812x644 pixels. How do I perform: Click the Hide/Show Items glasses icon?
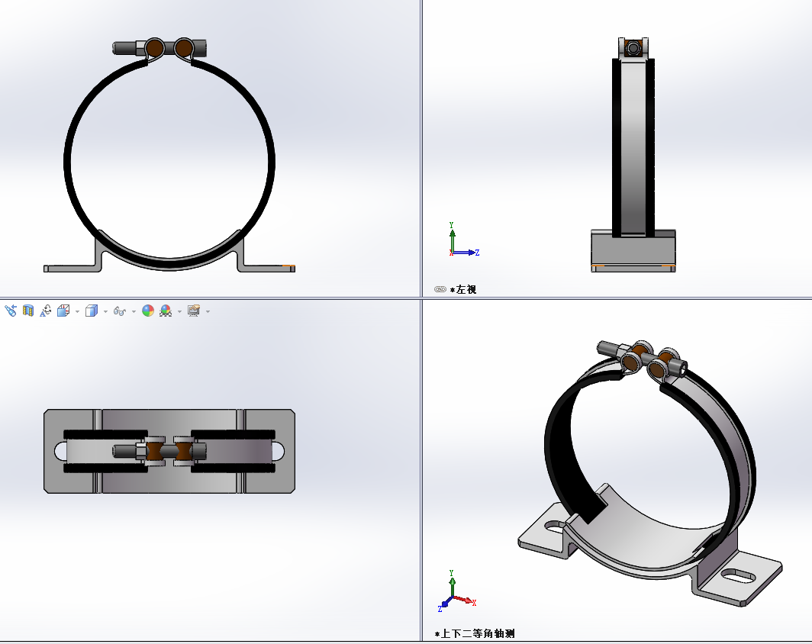[120, 311]
